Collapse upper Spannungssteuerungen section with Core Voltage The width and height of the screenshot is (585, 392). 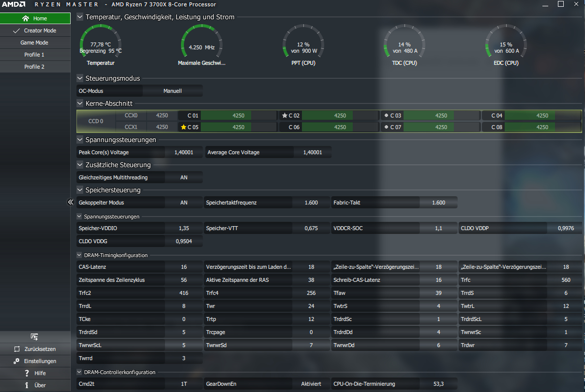pos(80,140)
